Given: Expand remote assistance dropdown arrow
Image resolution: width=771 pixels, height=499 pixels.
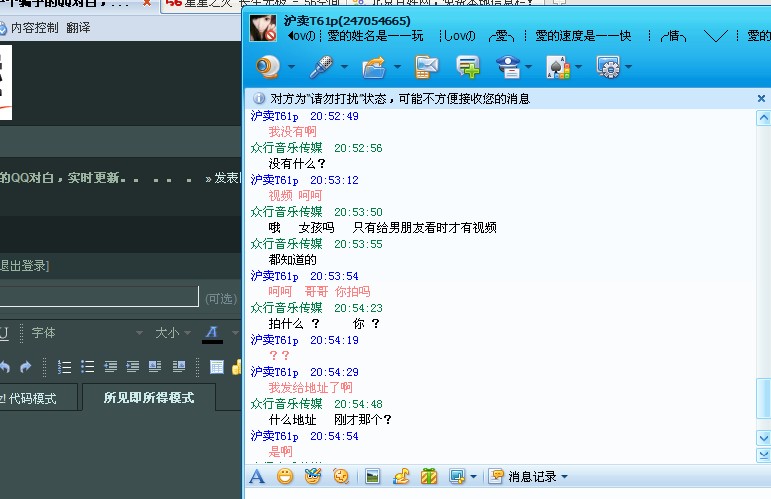Looking at the screenshot, I should pyautogui.click(x=529, y=67).
